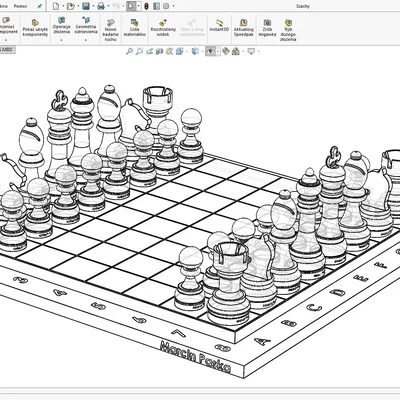
Task: Save the assembly with floppy disk icon
Action: (x=86, y=6)
